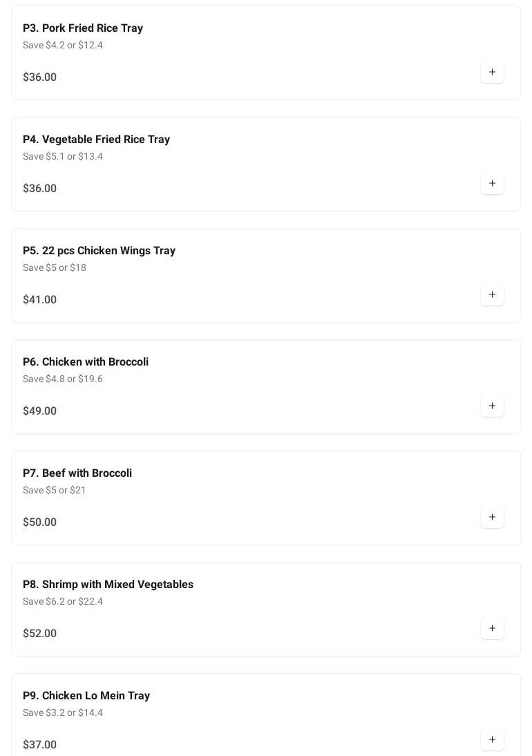532x756 pixels.
Task: Click the $52.00 price of Shrimp Mixed Vegetables
Action: point(40,634)
